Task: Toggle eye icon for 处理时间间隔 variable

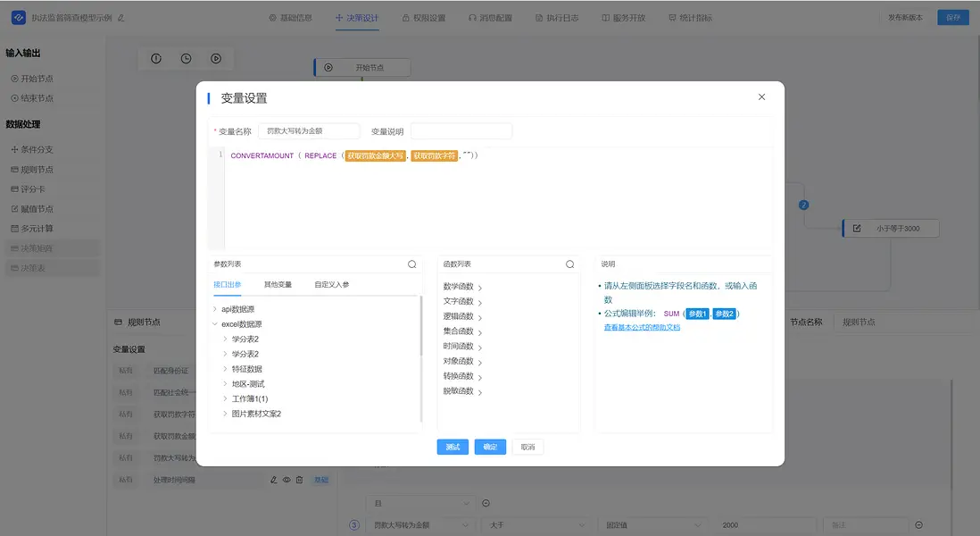Action: click(x=287, y=480)
